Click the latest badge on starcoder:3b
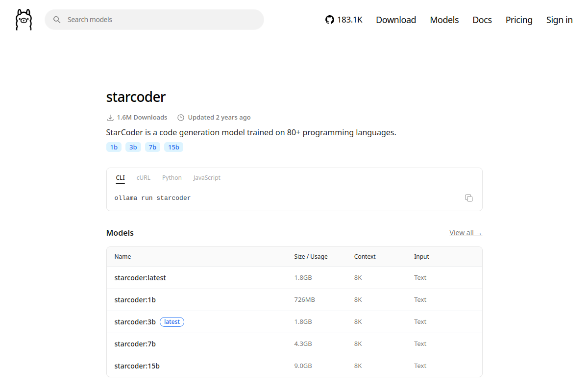The image size is (588, 392). [172, 322]
